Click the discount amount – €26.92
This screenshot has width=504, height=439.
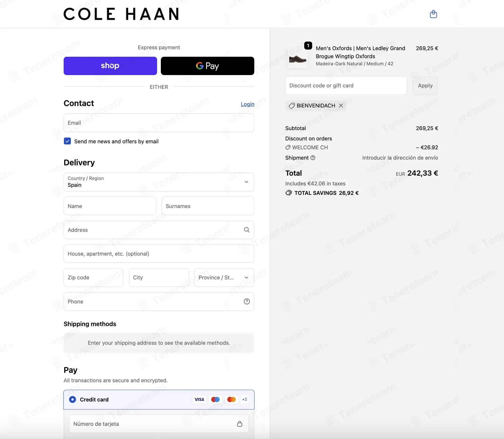pyautogui.click(x=427, y=147)
